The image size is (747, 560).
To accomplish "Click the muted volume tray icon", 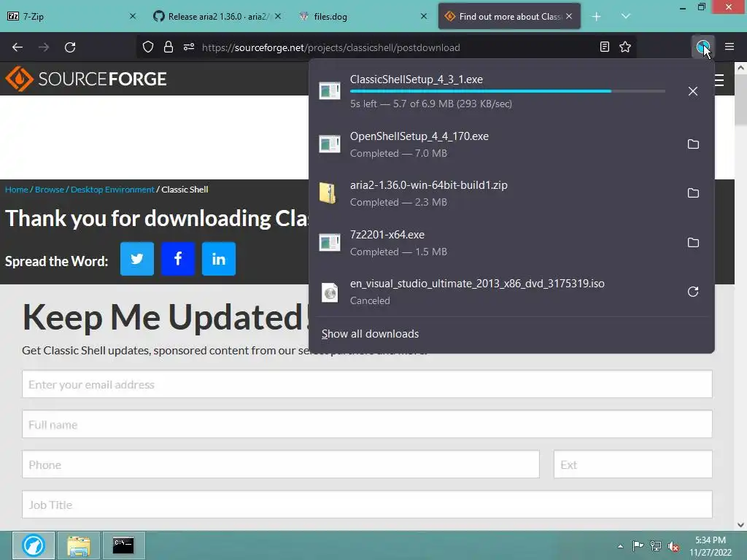I will tap(673, 547).
